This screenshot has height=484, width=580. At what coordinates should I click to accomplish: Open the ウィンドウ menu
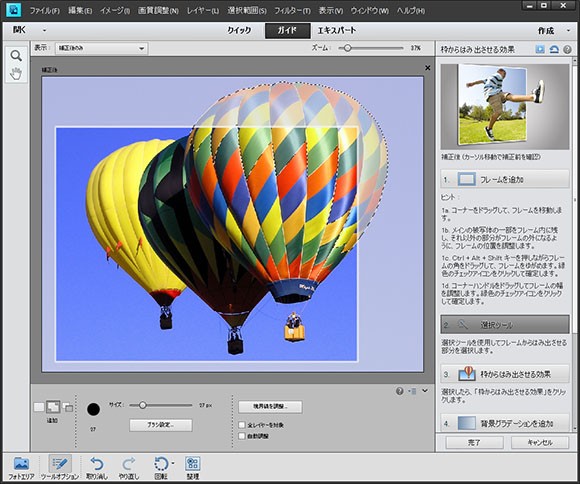370,11
